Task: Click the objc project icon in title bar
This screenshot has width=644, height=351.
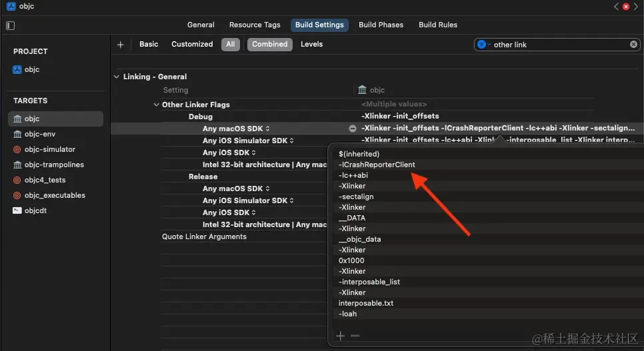Action: point(11,6)
